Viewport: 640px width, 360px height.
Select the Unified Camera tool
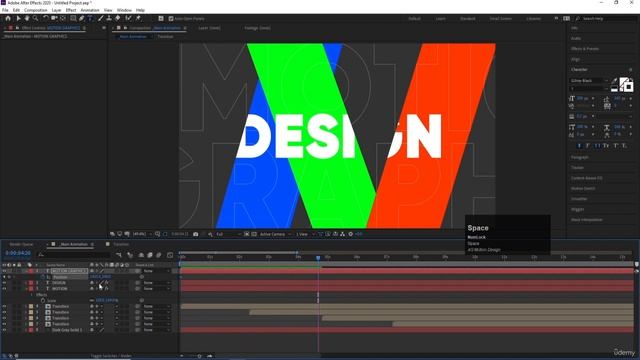(x=54, y=18)
